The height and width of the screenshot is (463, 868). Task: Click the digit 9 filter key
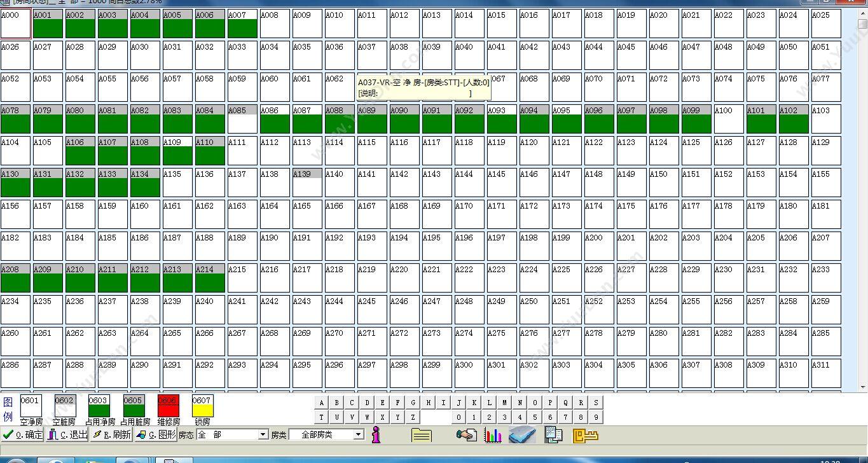point(596,417)
